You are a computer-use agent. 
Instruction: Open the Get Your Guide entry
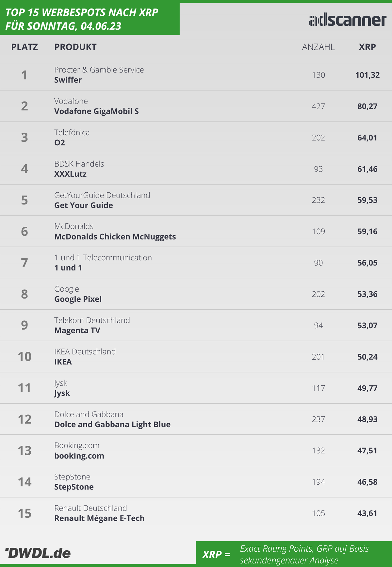[196, 200]
